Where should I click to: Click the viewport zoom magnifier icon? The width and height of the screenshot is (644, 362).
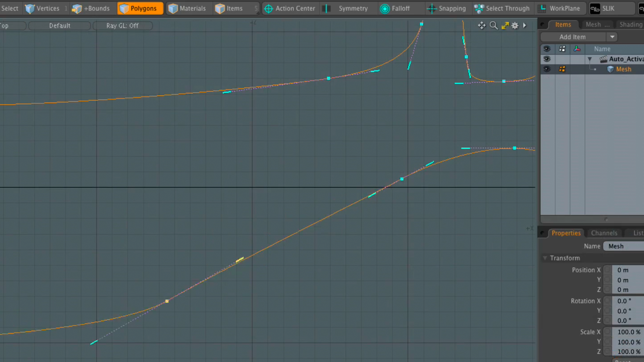point(493,25)
